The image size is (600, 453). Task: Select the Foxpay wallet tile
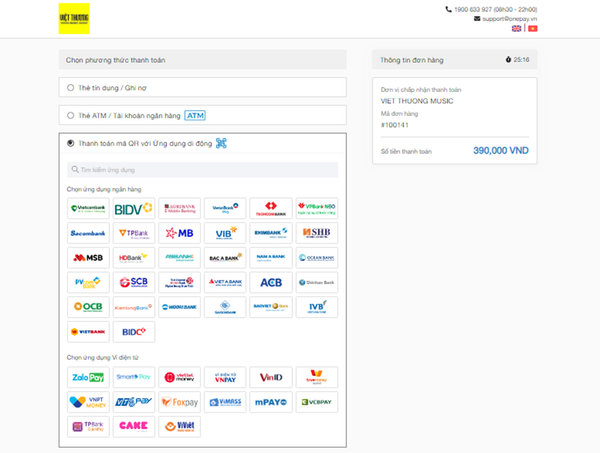179,402
